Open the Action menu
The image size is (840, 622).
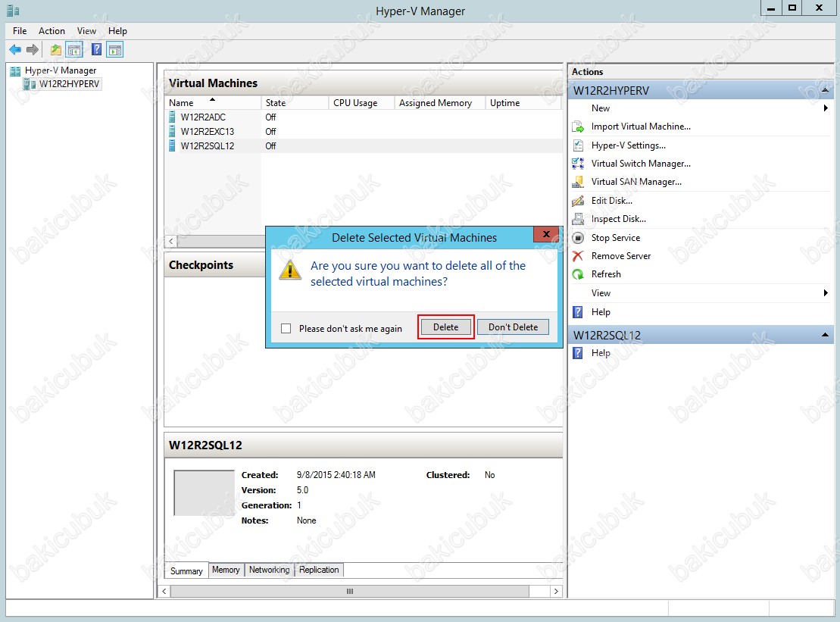tap(52, 31)
